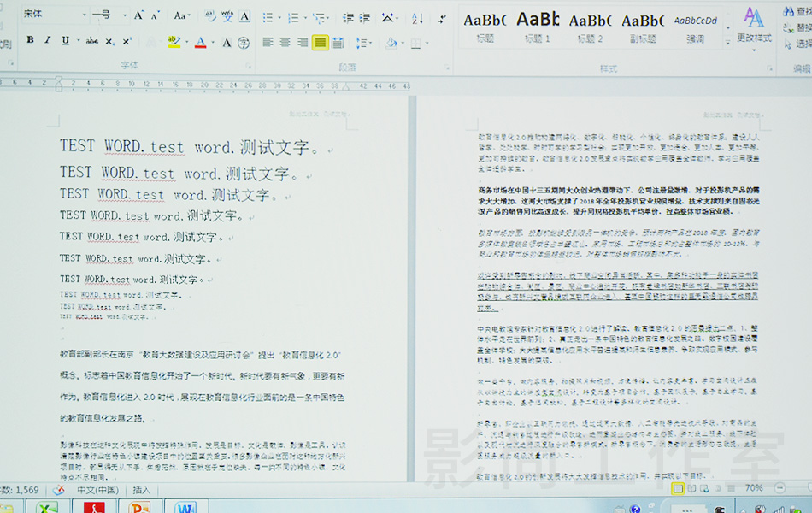Click the strikethrough abc icon
The image size is (812, 513).
(x=91, y=40)
